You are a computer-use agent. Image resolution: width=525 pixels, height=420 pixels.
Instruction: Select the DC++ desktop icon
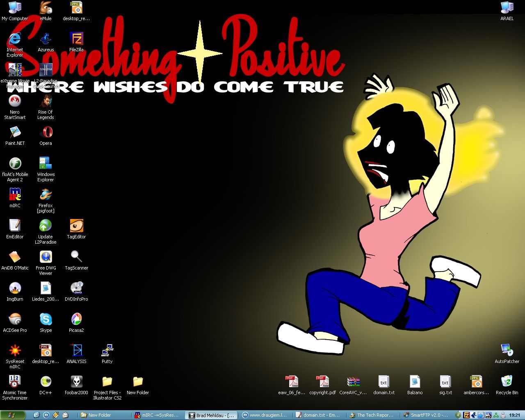[x=46, y=385]
